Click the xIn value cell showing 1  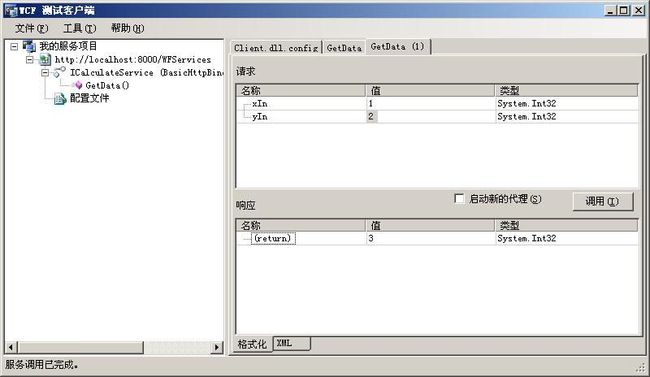pyautogui.click(x=430, y=104)
